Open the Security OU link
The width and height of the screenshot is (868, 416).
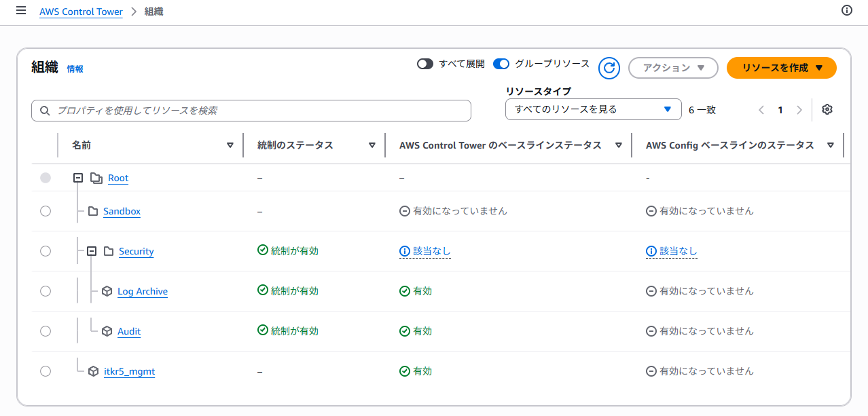137,251
